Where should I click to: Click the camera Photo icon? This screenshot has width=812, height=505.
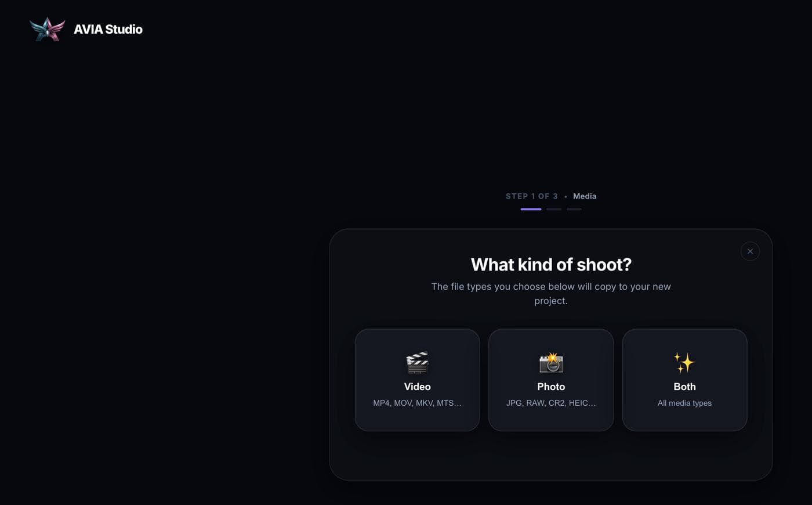tap(551, 363)
